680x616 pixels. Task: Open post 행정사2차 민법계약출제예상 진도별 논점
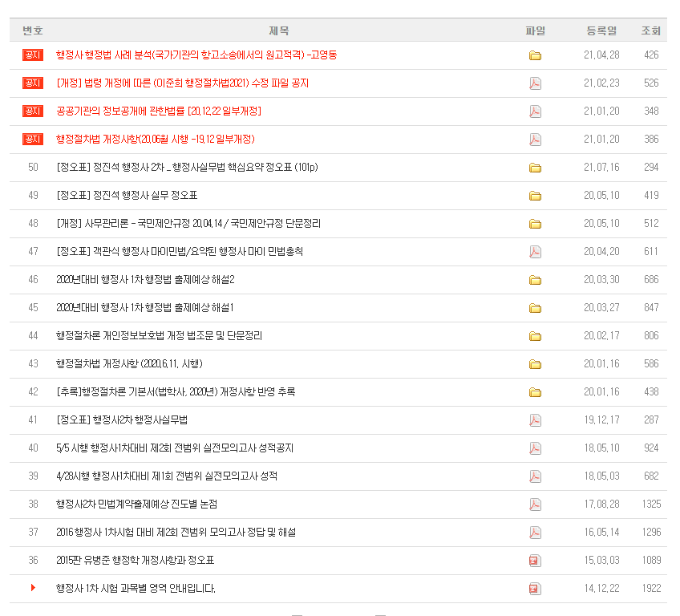(136, 504)
